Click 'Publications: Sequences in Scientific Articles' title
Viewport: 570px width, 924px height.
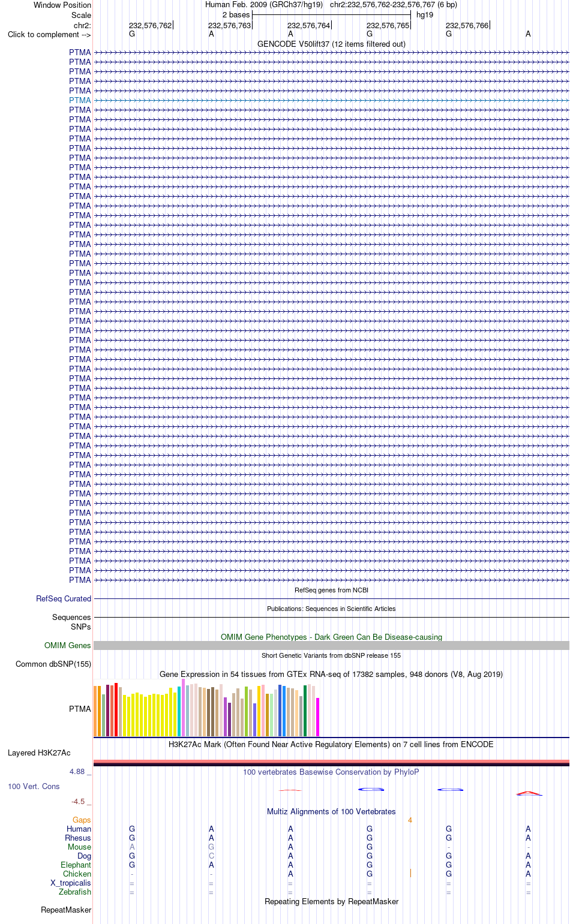pos(331,609)
